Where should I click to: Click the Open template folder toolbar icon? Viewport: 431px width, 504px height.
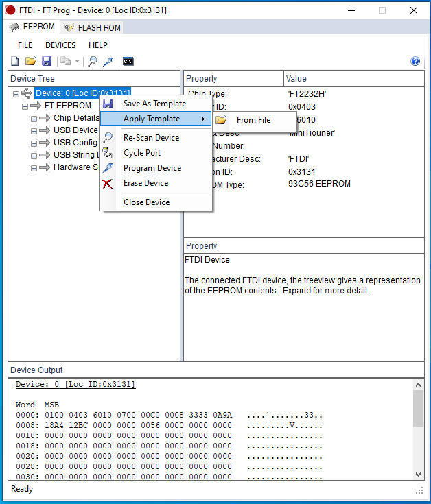point(31,61)
